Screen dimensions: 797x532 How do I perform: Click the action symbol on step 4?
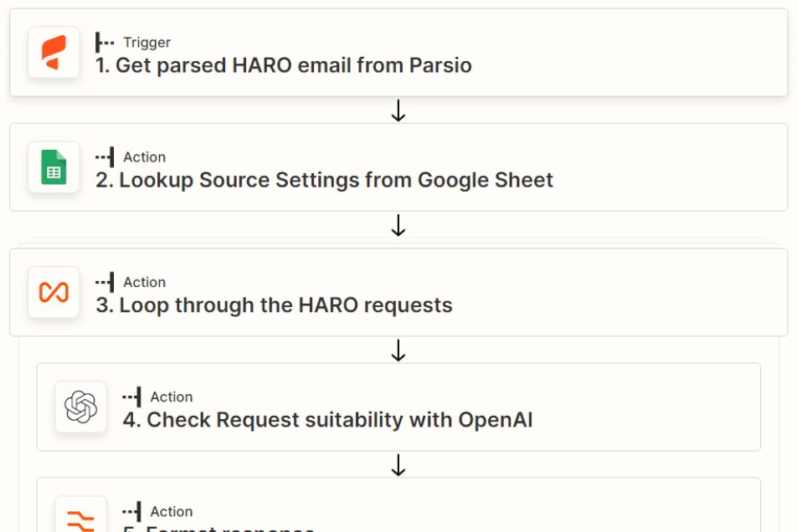coord(131,396)
